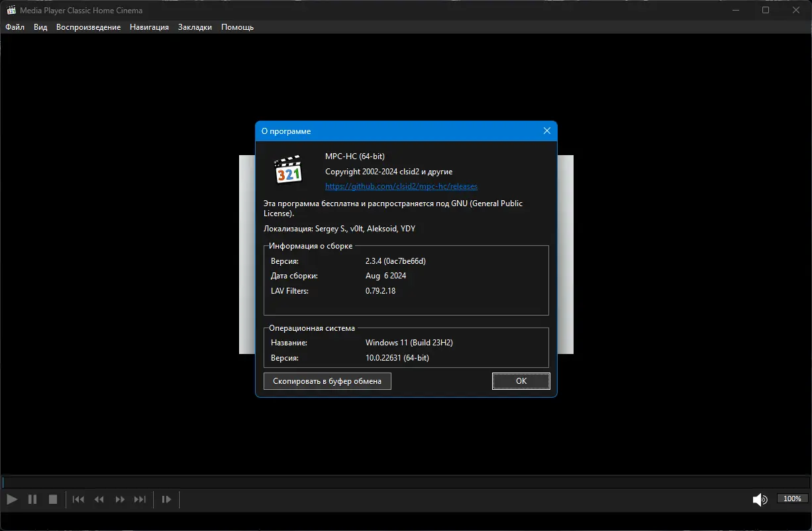
Task: Skip to previous track icon
Action: 78,499
